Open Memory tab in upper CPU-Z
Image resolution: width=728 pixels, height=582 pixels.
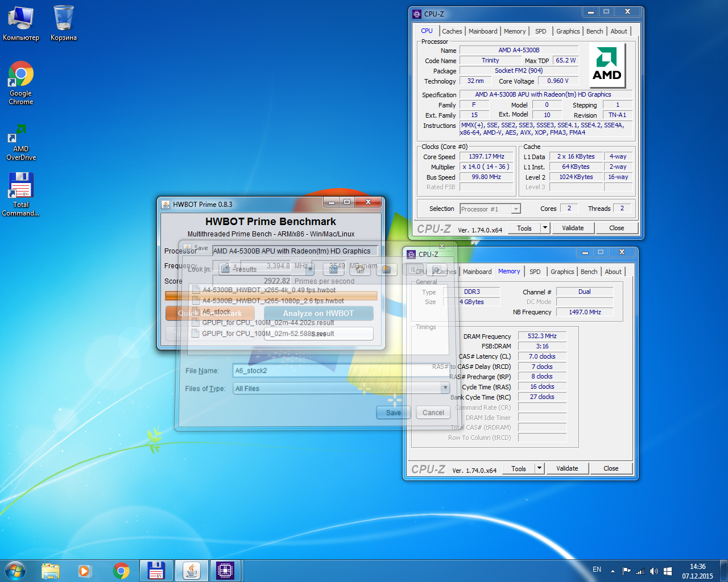pyautogui.click(x=515, y=31)
